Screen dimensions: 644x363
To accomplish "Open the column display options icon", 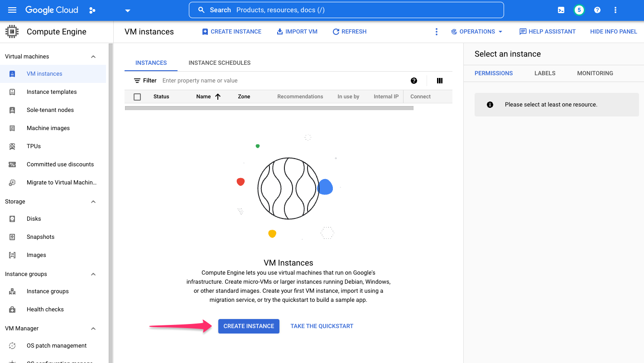I will point(439,81).
